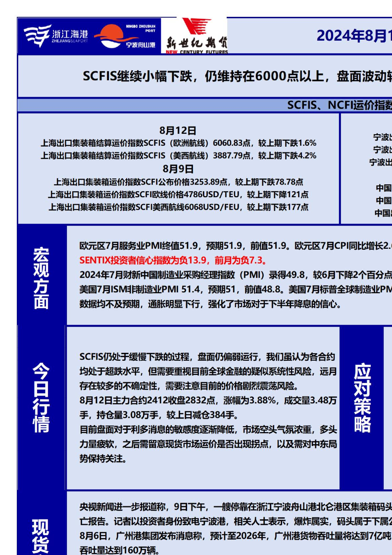Screen dimensions: 392x555
Task: Select the 8月12日主力合约2412收盘2832点 sentence
Action: point(208,400)
